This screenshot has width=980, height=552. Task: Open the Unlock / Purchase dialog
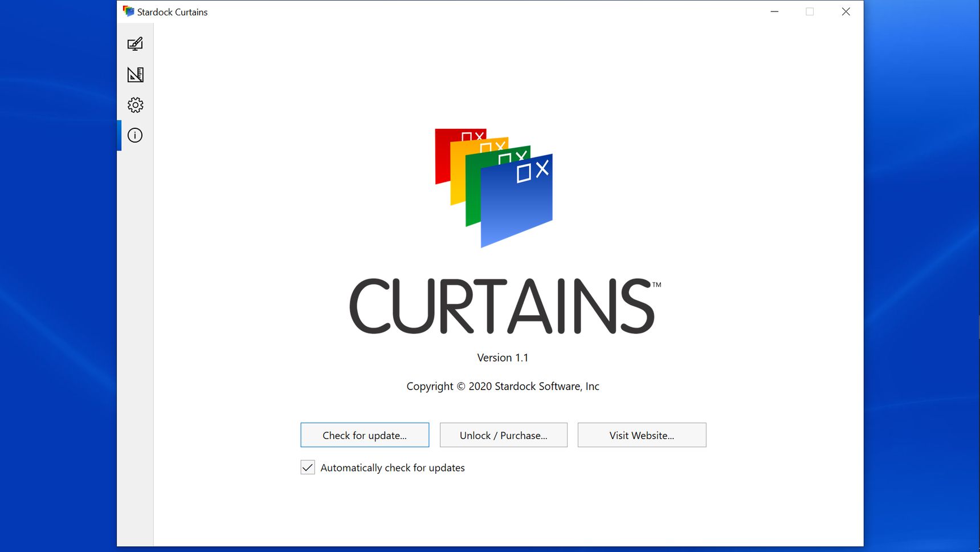point(504,435)
